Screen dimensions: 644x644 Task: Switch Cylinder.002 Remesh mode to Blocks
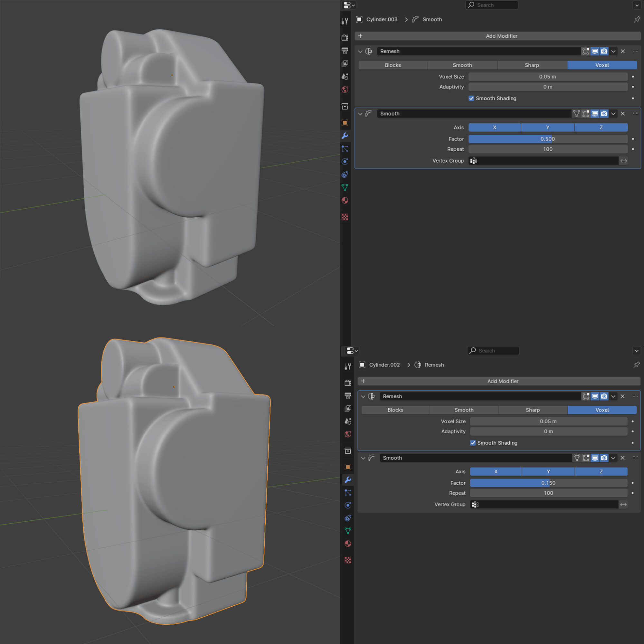395,410
